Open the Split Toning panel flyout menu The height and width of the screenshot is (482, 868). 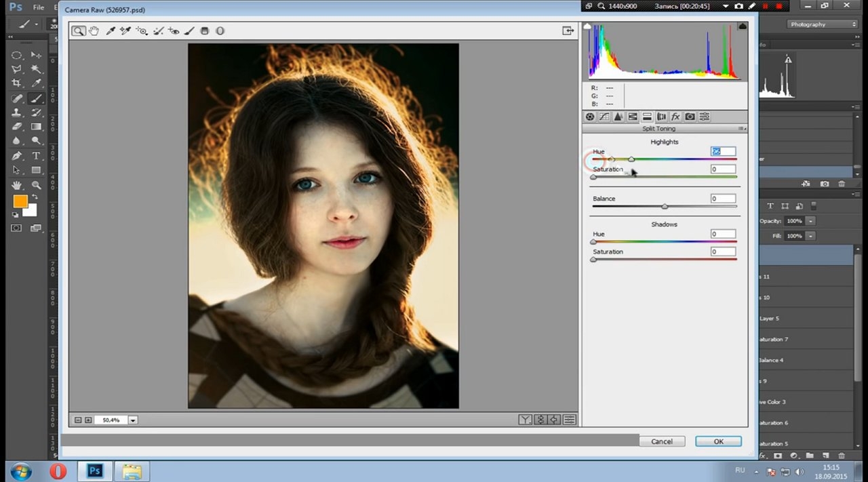[x=743, y=129]
